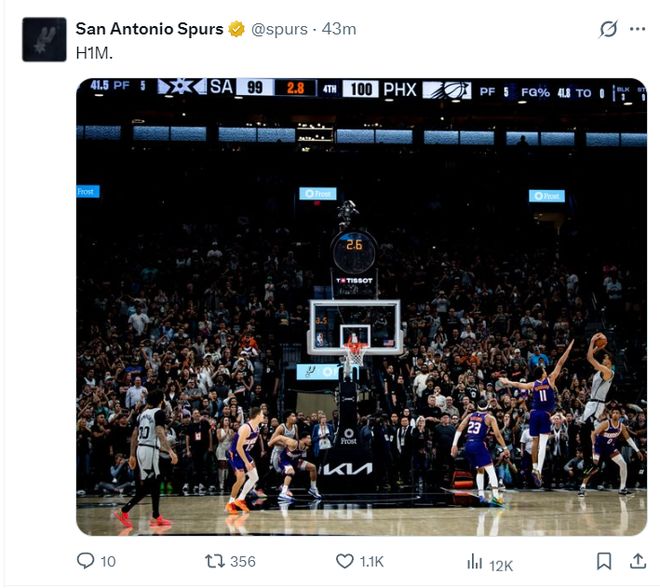Click the gold verified badge
The image size is (660, 588).
pyautogui.click(x=237, y=29)
